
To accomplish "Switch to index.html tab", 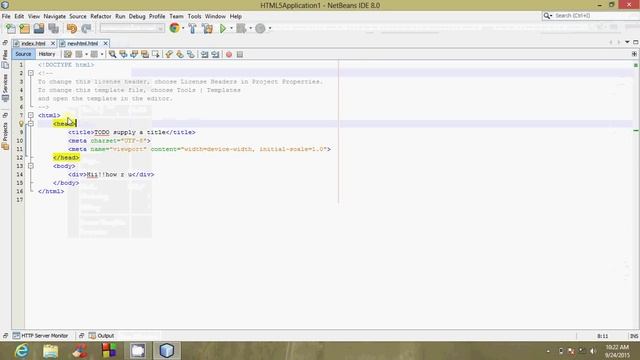I will click(33, 43).
